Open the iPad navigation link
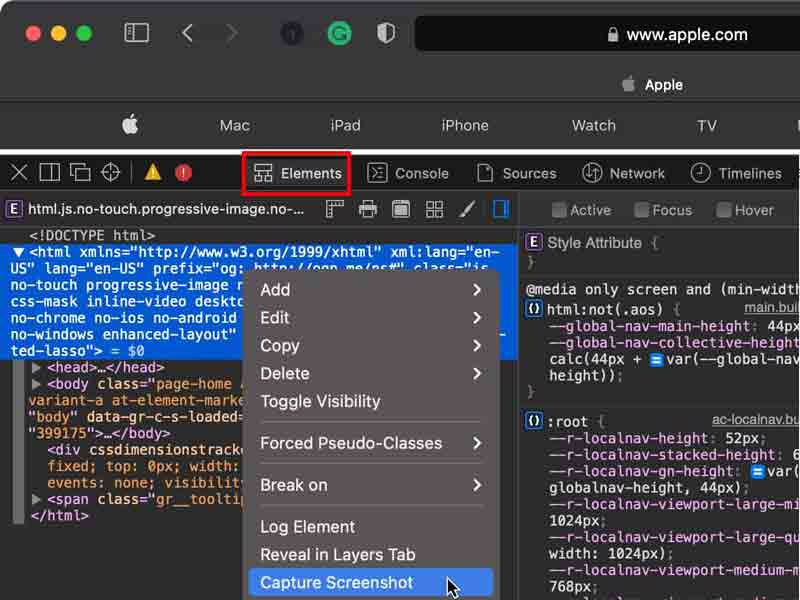 (345, 126)
